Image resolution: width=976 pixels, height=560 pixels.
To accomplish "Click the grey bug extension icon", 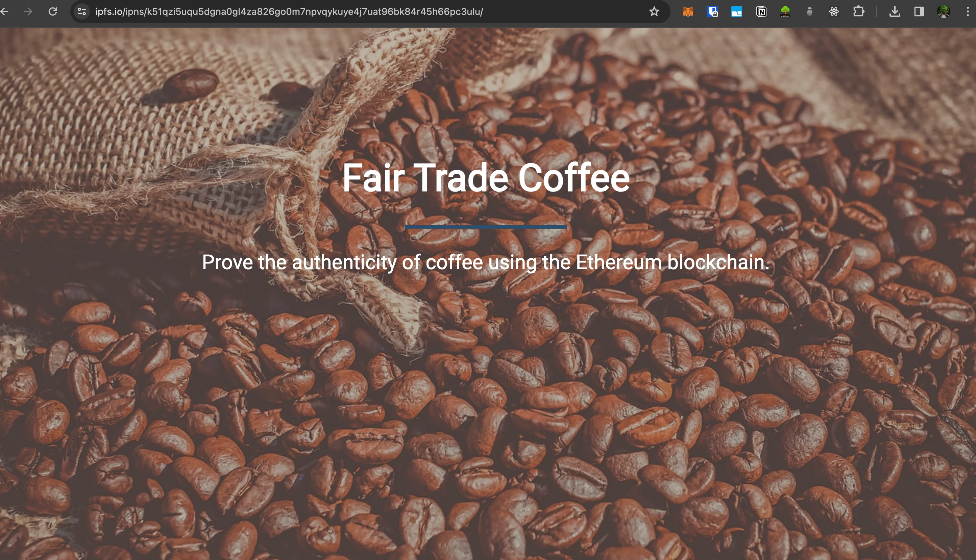I will [x=809, y=11].
